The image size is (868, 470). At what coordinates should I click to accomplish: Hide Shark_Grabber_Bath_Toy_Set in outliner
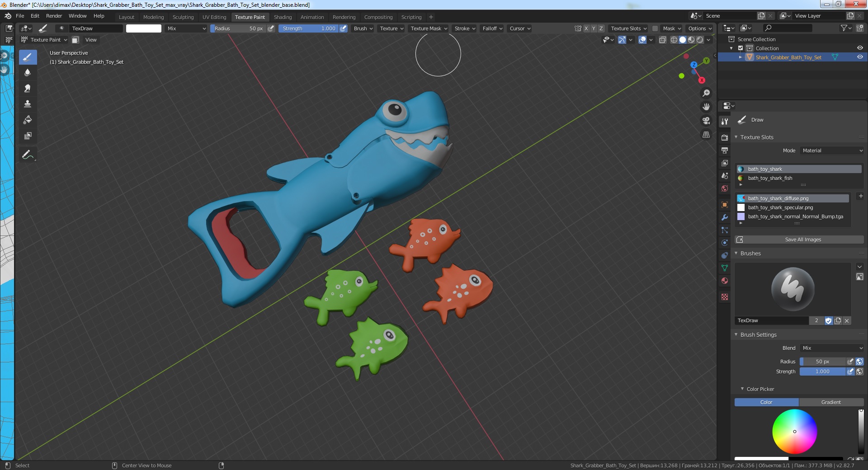point(860,57)
